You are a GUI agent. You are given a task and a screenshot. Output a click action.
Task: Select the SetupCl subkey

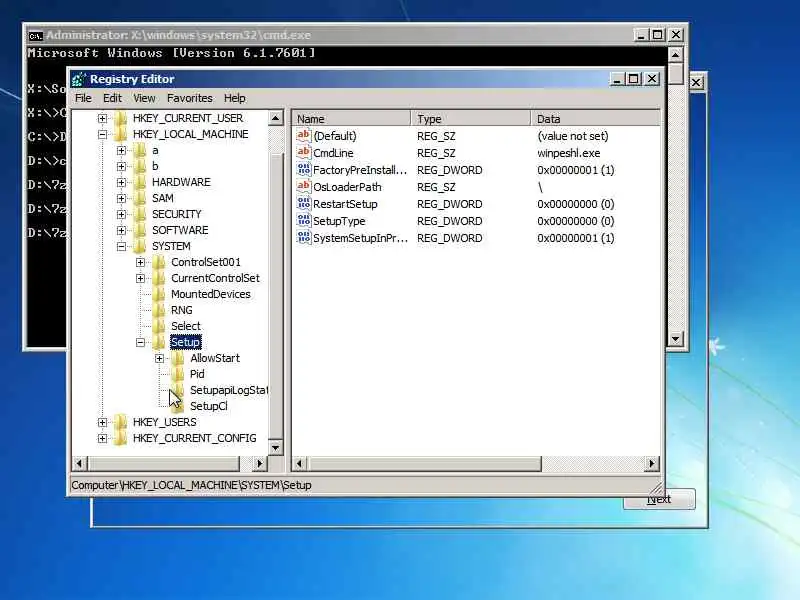209,406
